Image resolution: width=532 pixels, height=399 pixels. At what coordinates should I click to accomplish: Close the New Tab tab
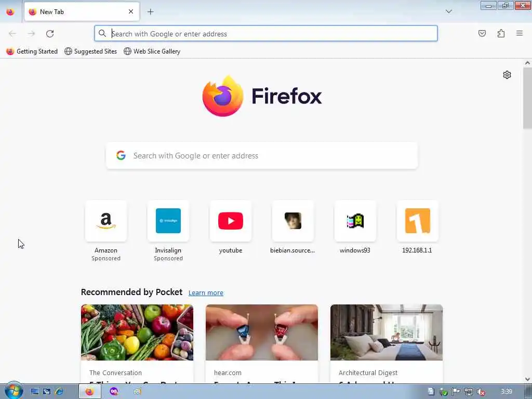131,11
